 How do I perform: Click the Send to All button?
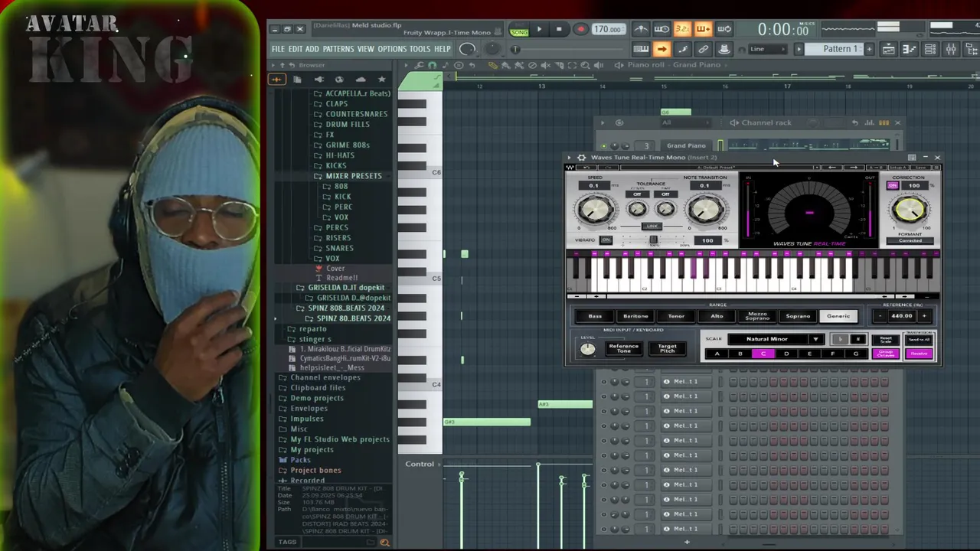[920, 339]
